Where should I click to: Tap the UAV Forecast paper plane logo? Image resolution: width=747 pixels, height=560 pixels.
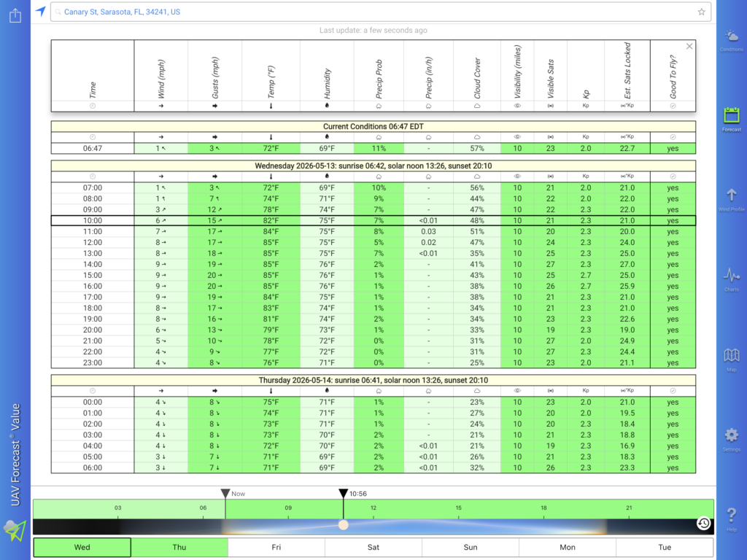click(x=15, y=531)
